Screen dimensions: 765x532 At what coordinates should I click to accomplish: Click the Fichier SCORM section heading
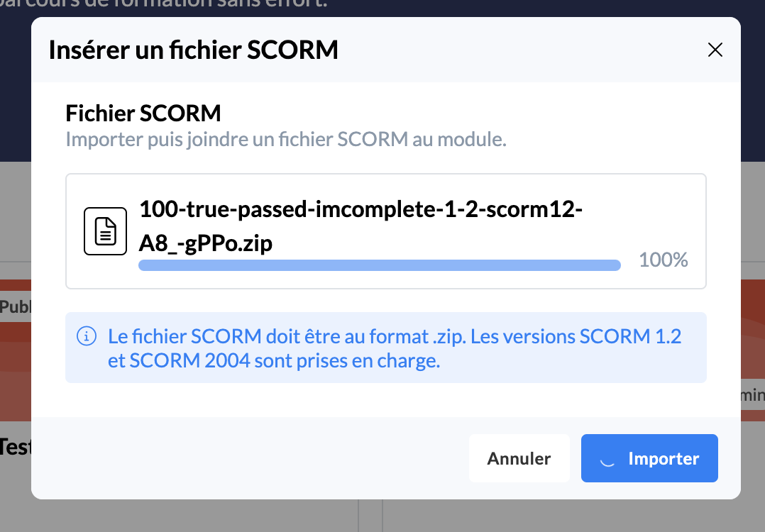pos(143,113)
